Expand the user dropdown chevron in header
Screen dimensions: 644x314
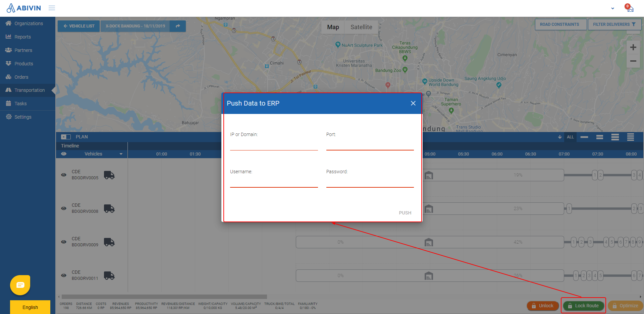(612, 8)
